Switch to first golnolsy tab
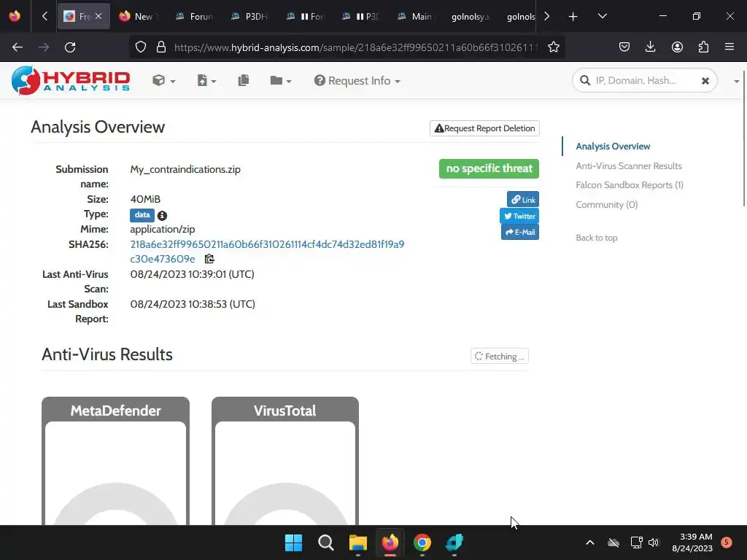 [471, 16]
